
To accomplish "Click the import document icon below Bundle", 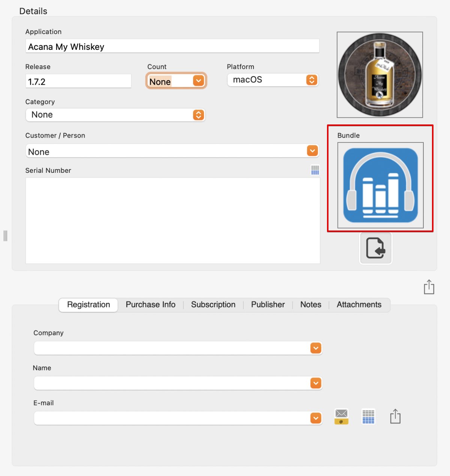I will (376, 248).
